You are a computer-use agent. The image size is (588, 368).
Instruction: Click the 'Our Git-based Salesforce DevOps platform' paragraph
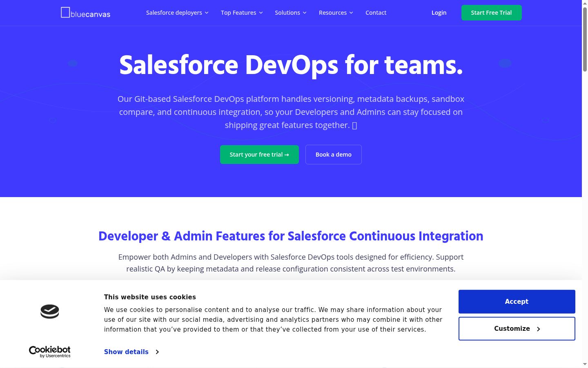point(291,112)
